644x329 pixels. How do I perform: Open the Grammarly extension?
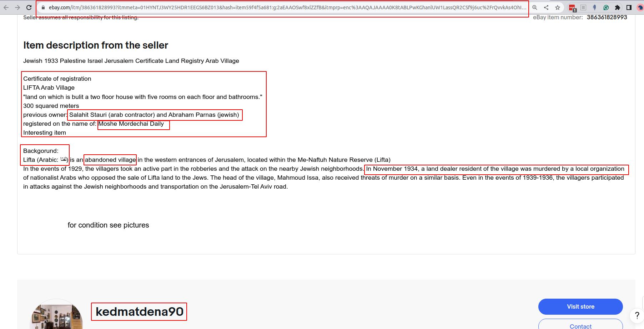click(606, 8)
